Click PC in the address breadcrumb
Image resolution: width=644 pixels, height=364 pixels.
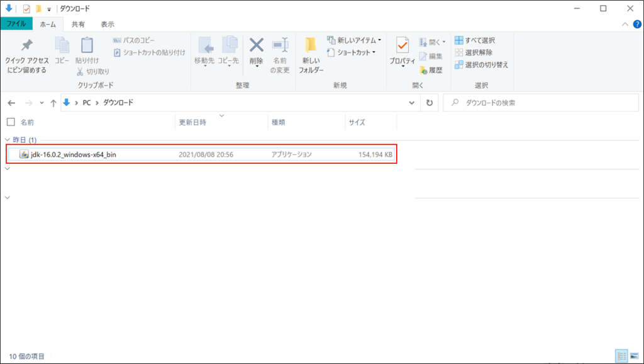point(87,103)
